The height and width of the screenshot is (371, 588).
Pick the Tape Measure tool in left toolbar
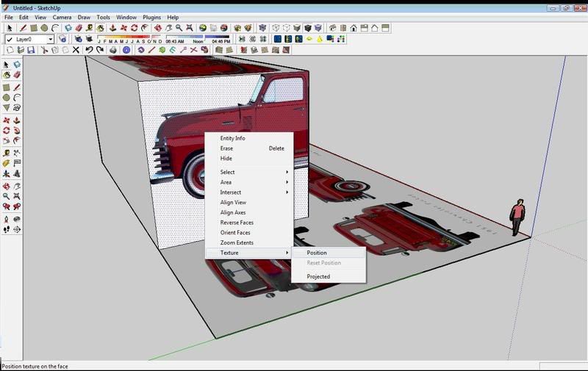coord(7,152)
